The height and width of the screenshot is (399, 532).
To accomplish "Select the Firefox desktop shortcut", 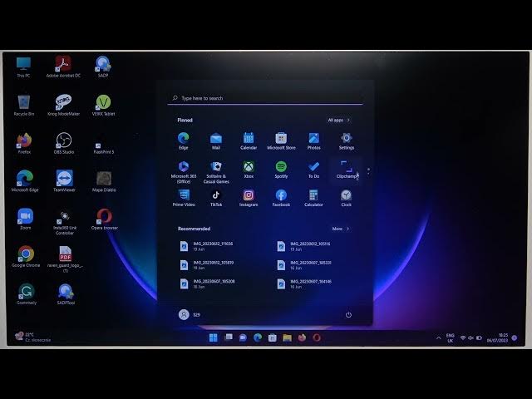I will click(x=24, y=143).
